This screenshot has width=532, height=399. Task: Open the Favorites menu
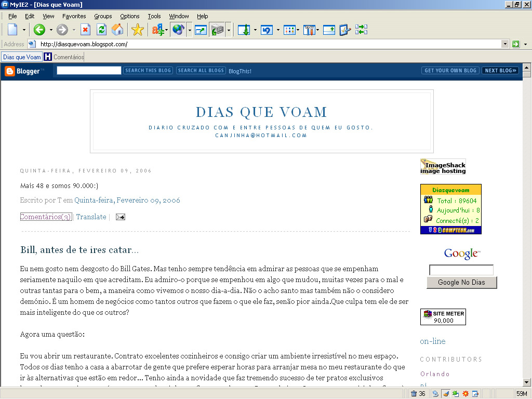(x=74, y=16)
